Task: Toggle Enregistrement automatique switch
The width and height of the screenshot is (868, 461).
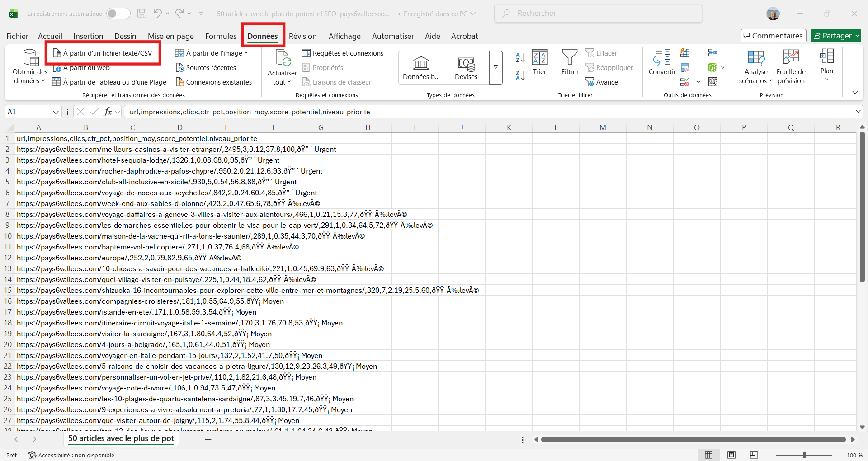Action: 118,14
